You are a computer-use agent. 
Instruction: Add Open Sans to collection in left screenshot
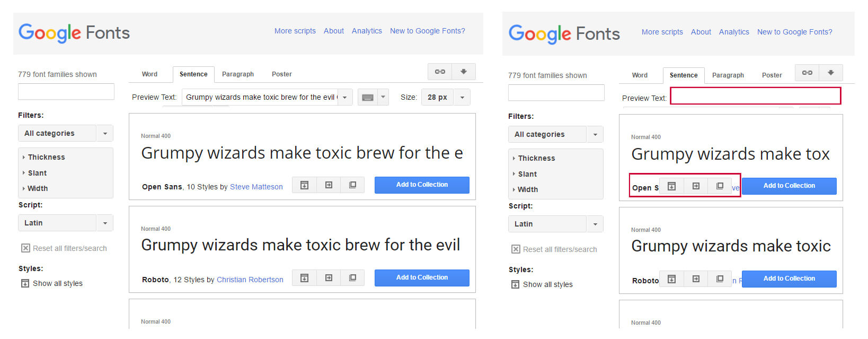422,185
